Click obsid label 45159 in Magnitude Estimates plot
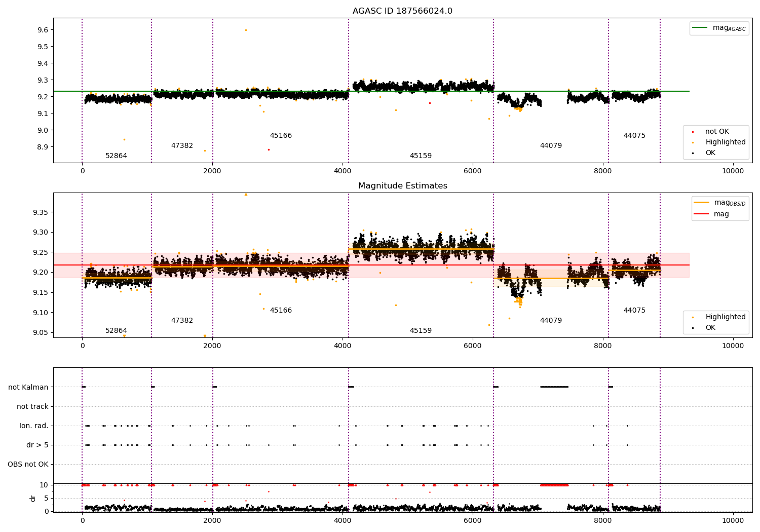Screen dimensions: 760x532 [x=421, y=331]
